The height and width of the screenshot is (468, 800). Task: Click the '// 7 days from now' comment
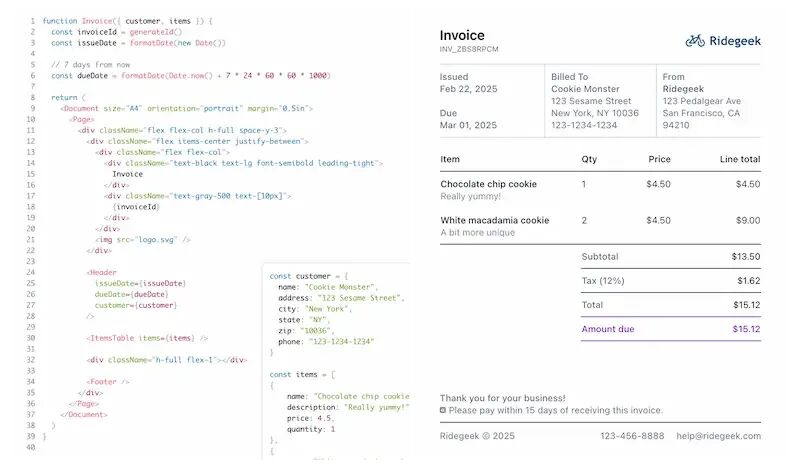coord(90,65)
